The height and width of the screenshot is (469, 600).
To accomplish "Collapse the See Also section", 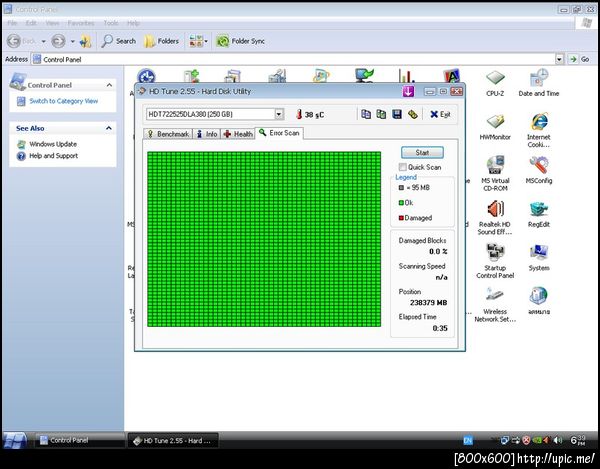I will [x=109, y=128].
